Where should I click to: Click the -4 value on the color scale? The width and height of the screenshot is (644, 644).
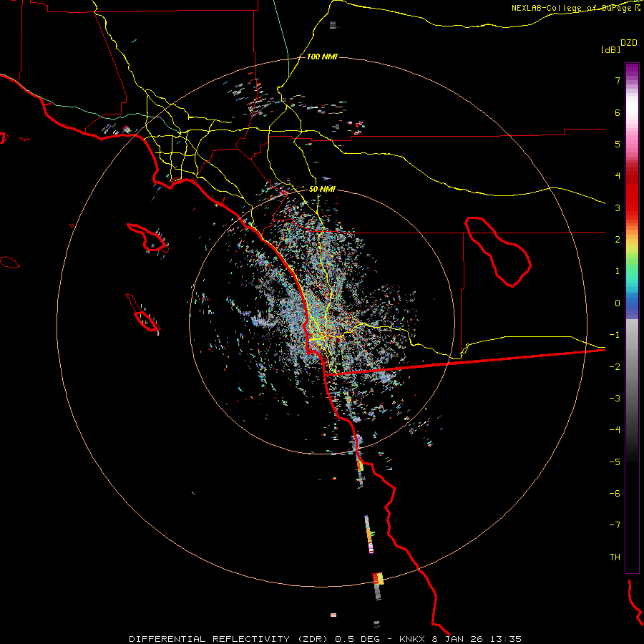click(615, 430)
